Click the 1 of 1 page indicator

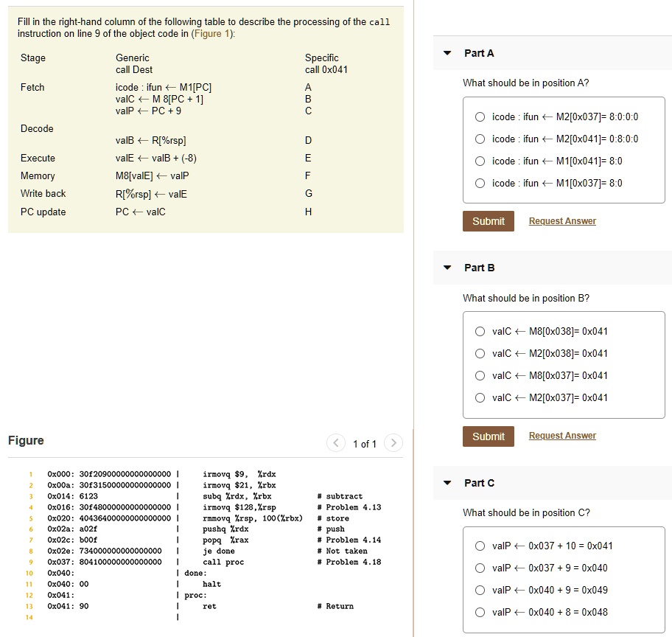[x=364, y=444]
